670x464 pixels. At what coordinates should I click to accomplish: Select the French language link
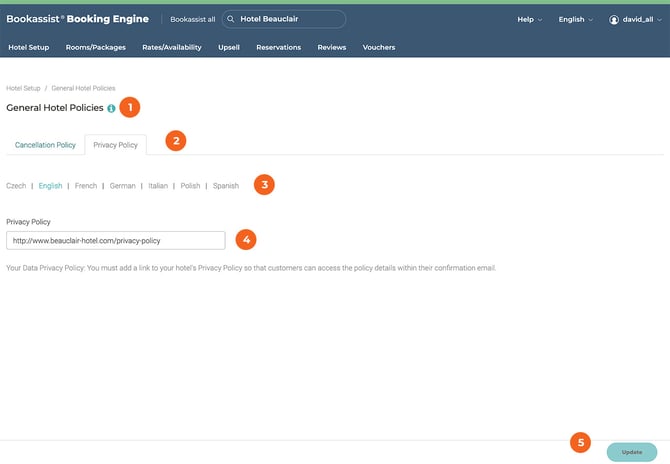[86, 186]
